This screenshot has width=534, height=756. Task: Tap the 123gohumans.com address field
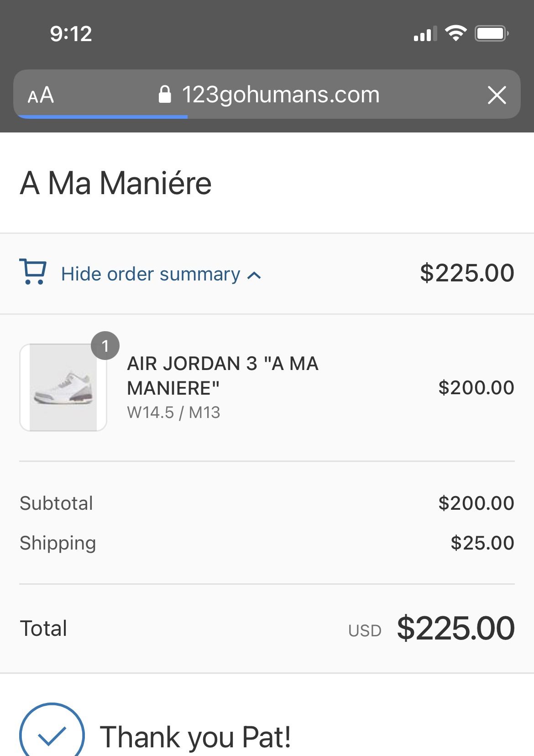point(280,95)
